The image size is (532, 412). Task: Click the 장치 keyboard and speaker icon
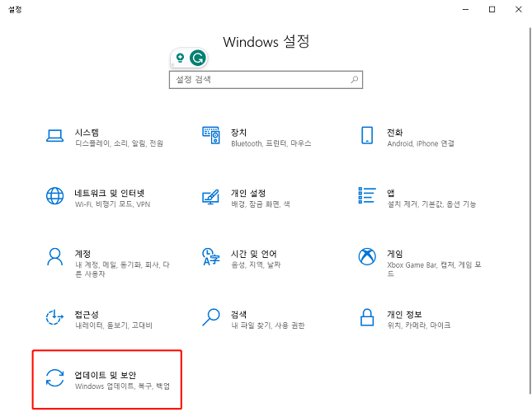tap(211, 135)
